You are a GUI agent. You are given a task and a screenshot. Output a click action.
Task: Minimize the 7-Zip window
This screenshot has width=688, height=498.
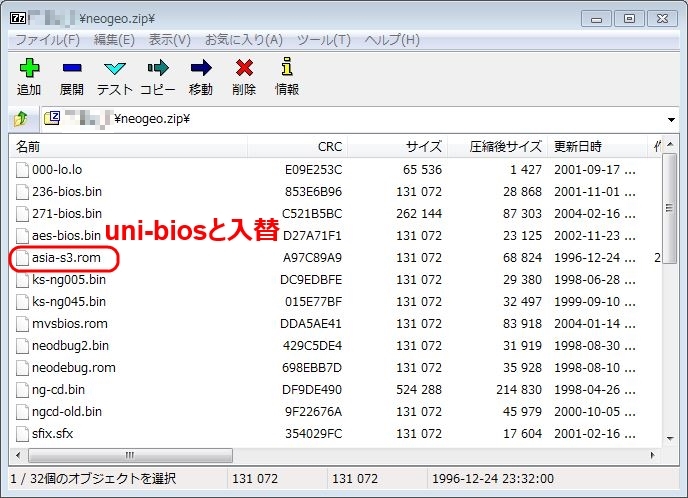click(x=596, y=19)
